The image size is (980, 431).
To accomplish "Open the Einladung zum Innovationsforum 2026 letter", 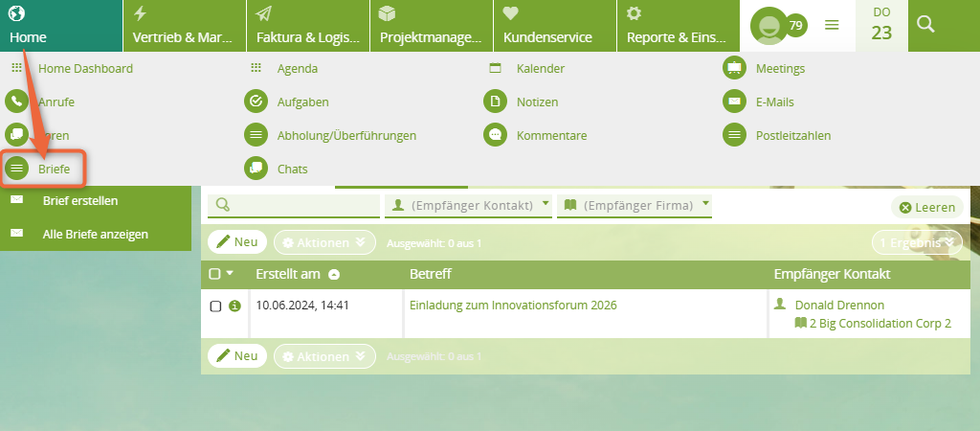I will coord(513,306).
